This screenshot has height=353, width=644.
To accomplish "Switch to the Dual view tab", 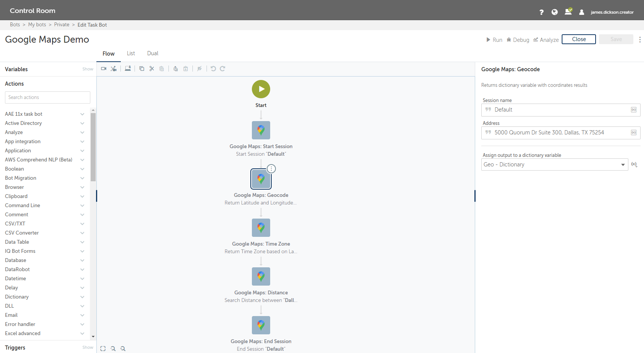I will coord(153,53).
